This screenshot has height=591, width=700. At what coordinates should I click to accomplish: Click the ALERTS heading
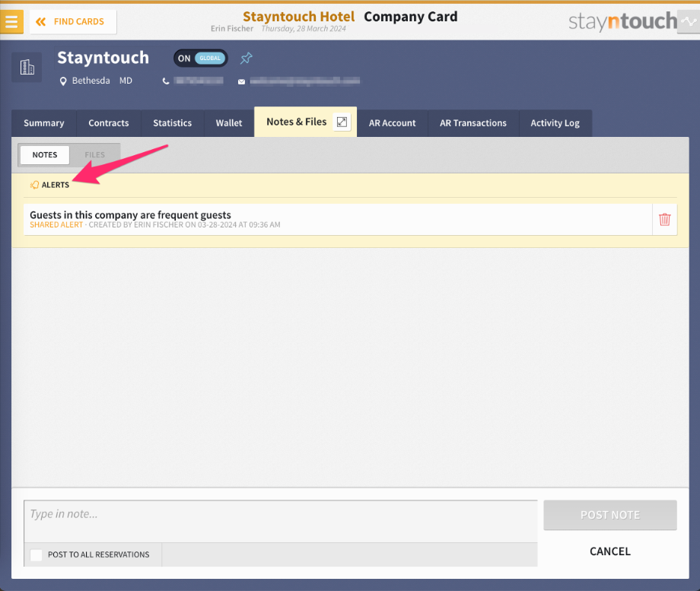pyautogui.click(x=56, y=185)
